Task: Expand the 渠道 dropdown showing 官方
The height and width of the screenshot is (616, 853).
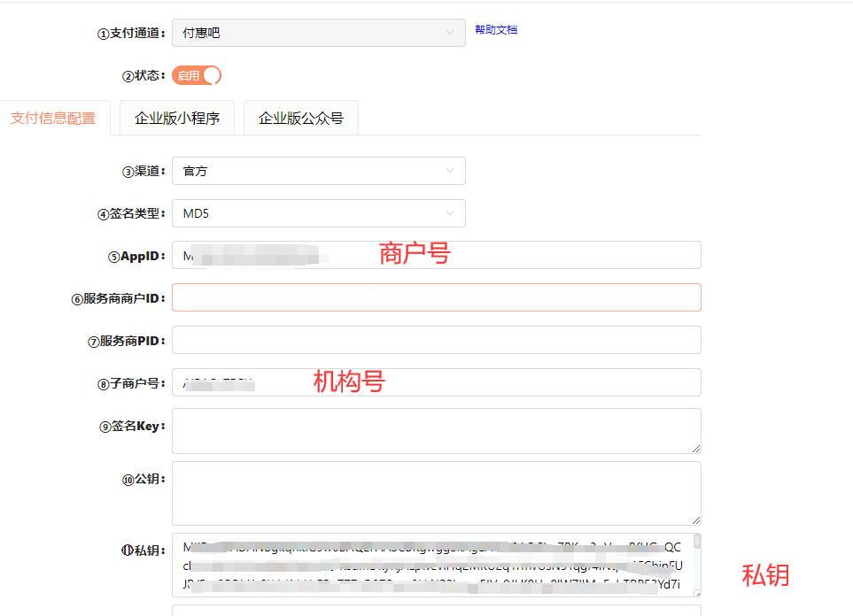Action: pos(318,171)
